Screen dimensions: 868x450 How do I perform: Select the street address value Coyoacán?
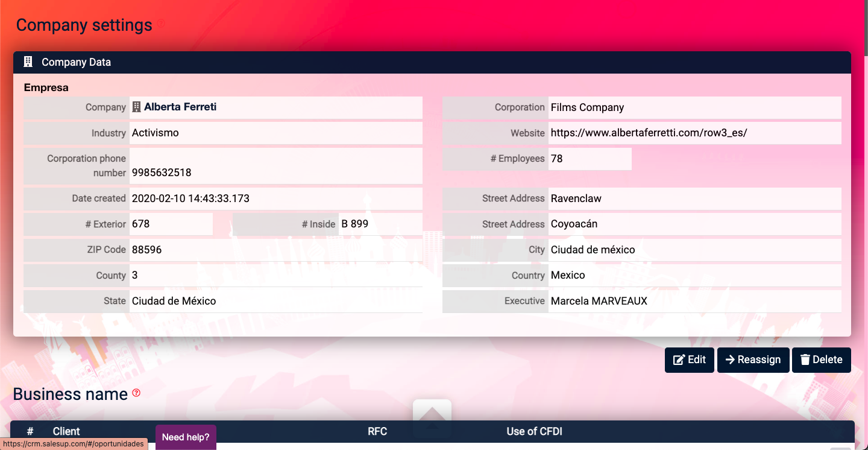[574, 224]
